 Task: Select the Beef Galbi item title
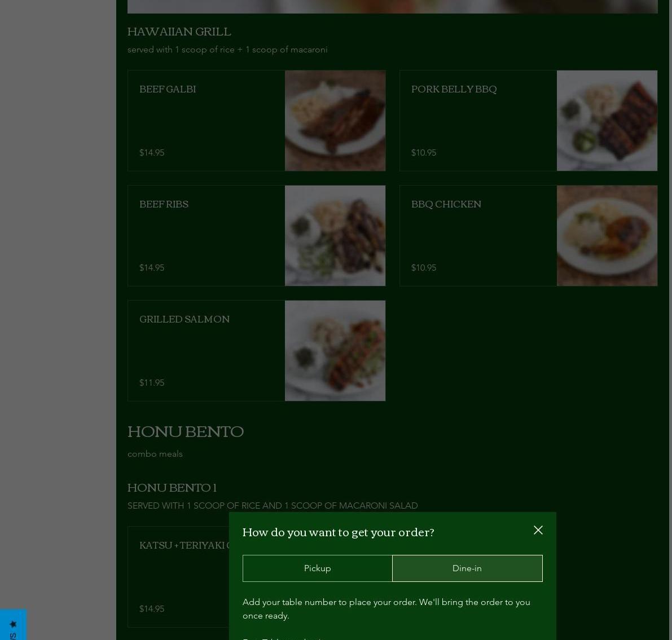click(168, 89)
